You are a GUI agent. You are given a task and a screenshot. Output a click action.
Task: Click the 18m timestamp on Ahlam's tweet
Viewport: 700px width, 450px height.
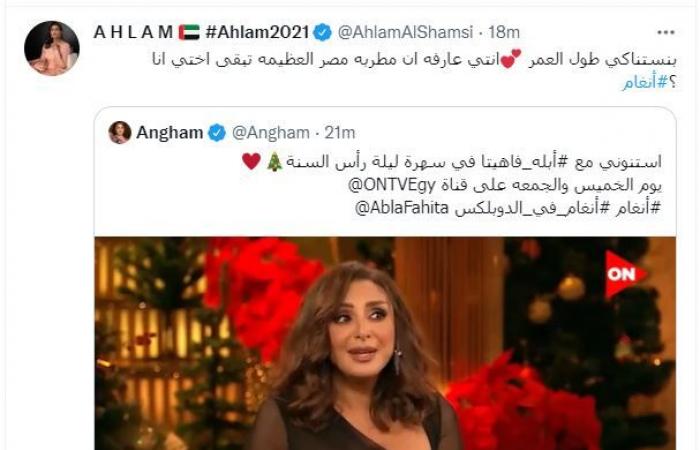pos(504,33)
